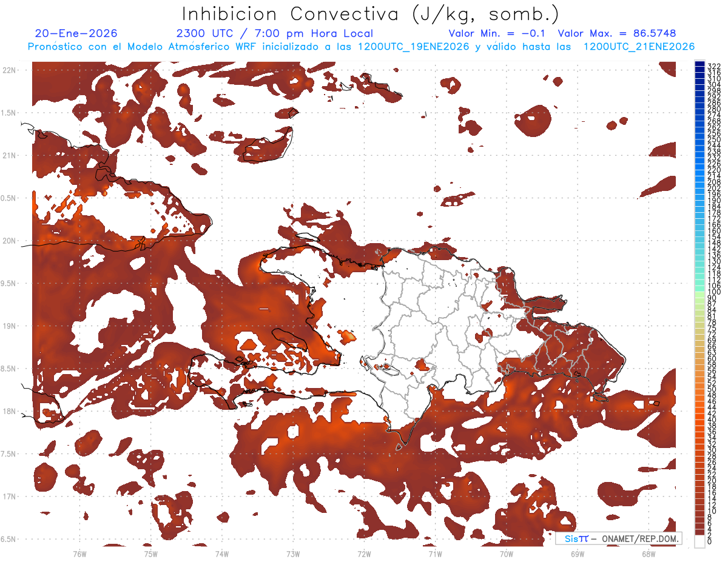
Task: Click the 19N latitude label
Action: (x=9, y=326)
